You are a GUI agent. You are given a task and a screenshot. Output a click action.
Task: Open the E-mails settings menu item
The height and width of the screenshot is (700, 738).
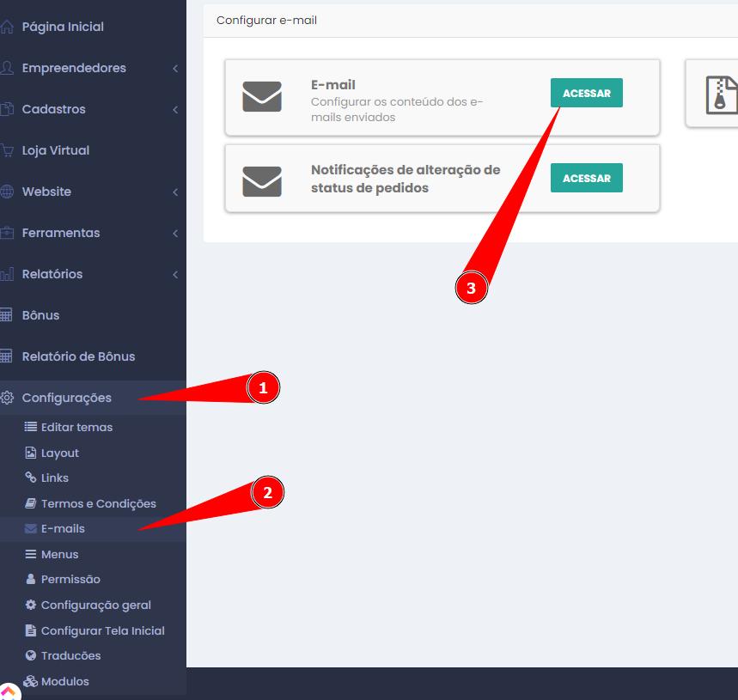click(x=63, y=528)
